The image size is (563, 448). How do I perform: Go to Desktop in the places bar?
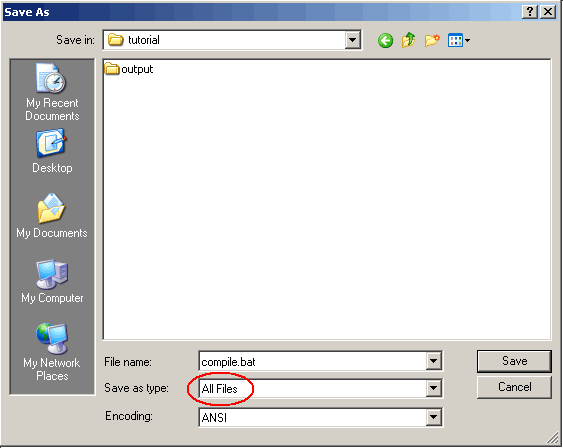(x=52, y=151)
